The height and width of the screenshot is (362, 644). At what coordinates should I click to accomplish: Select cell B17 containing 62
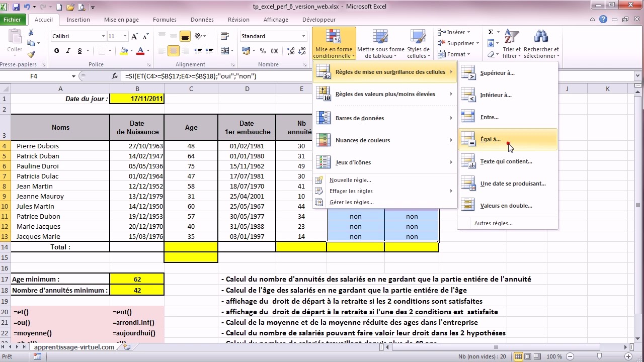tap(137, 279)
